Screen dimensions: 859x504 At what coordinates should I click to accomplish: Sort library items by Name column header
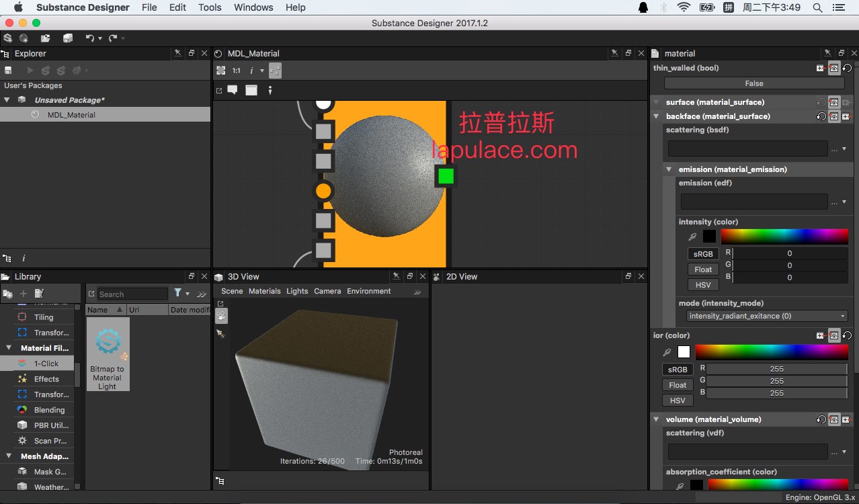click(x=106, y=310)
